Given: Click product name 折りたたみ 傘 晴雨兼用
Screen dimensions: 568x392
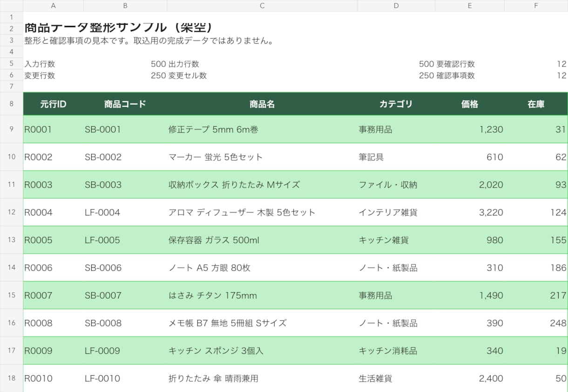Looking at the screenshot, I should [x=262, y=378].
